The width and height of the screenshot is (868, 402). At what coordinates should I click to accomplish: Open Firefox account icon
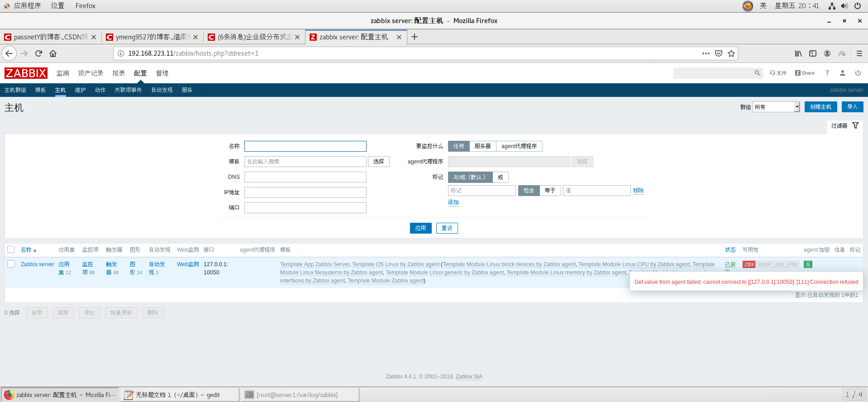pos(827,53)
